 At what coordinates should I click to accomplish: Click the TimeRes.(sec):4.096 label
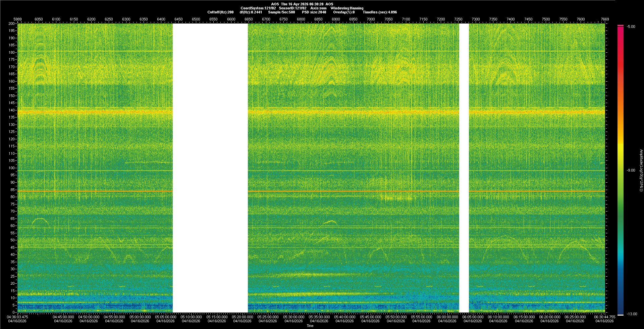(380, 12)
